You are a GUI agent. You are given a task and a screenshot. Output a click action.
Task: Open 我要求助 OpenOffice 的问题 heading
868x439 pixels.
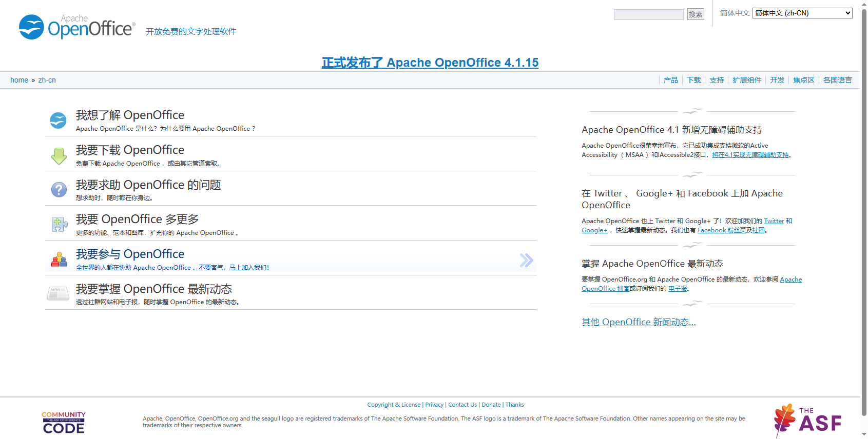148,185
